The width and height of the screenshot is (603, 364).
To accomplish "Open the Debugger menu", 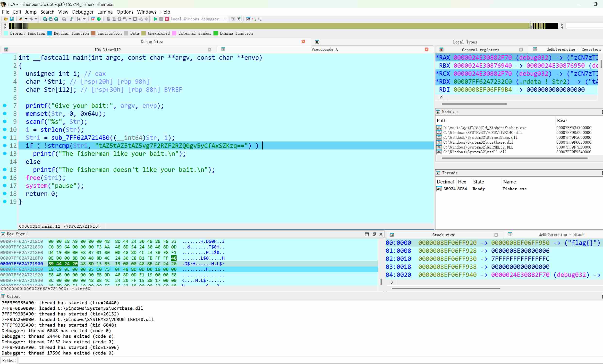I will pos(83,12).
